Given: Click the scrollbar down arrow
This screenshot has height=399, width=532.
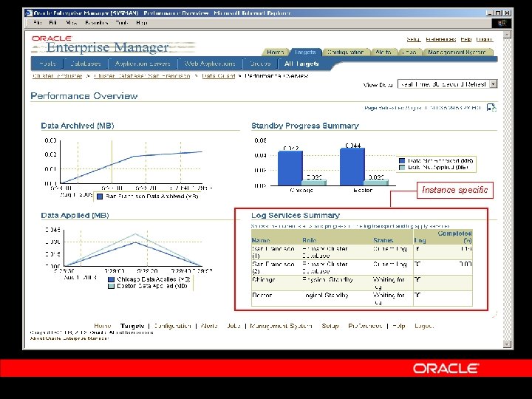Looking at the screenshot, I should [507, 344].
